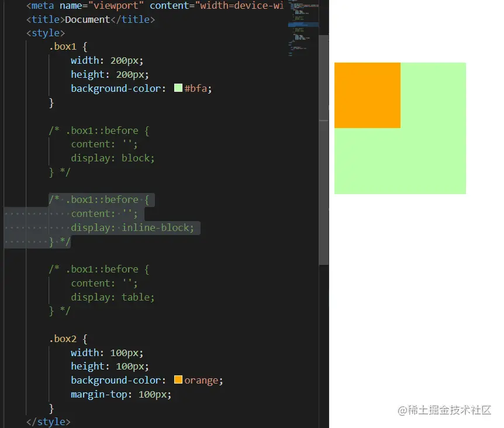Click the .box2 selector in the code

click(63, 338)
